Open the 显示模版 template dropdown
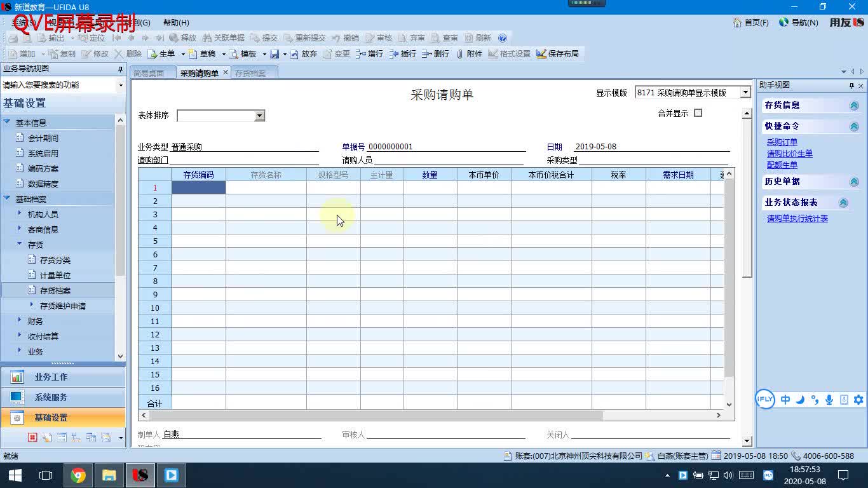Screen dimensions: 868x488 click(x=744, y=92)
